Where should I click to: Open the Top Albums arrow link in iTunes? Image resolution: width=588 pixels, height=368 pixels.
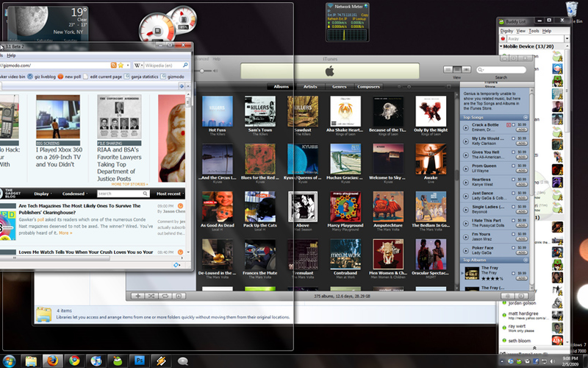coord(526,260)
